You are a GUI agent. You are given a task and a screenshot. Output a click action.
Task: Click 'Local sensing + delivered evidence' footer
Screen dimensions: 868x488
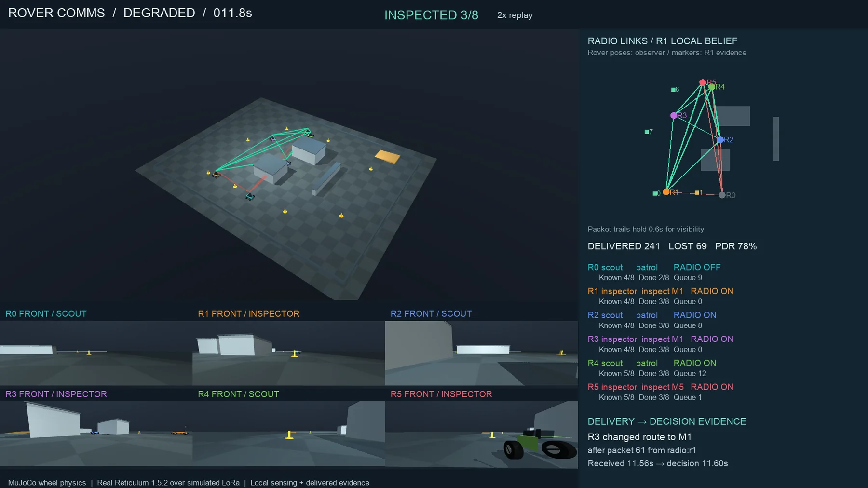pos(310,483)
